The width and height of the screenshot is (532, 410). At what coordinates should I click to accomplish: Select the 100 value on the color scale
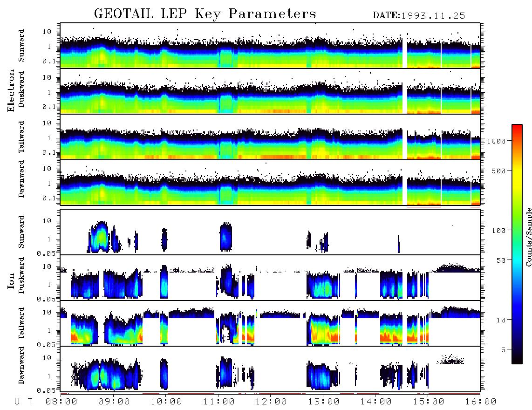[499, 231]
